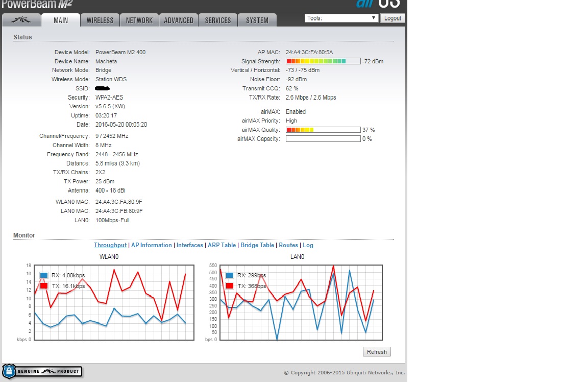Image resolution: width=588 pixels, height=382 pixels.
Task: Open the Bridge Table link
Action: [x=257, y=245]
